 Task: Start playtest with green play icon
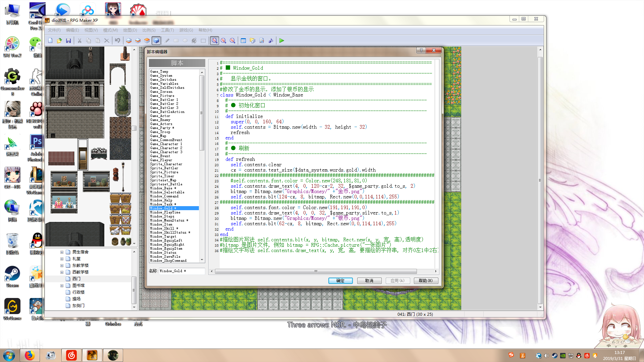point(282,41)
